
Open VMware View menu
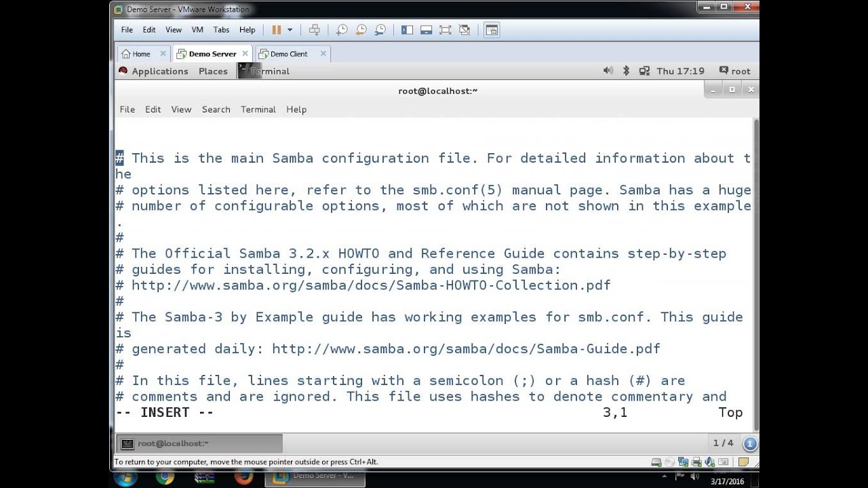coord(174,30)
